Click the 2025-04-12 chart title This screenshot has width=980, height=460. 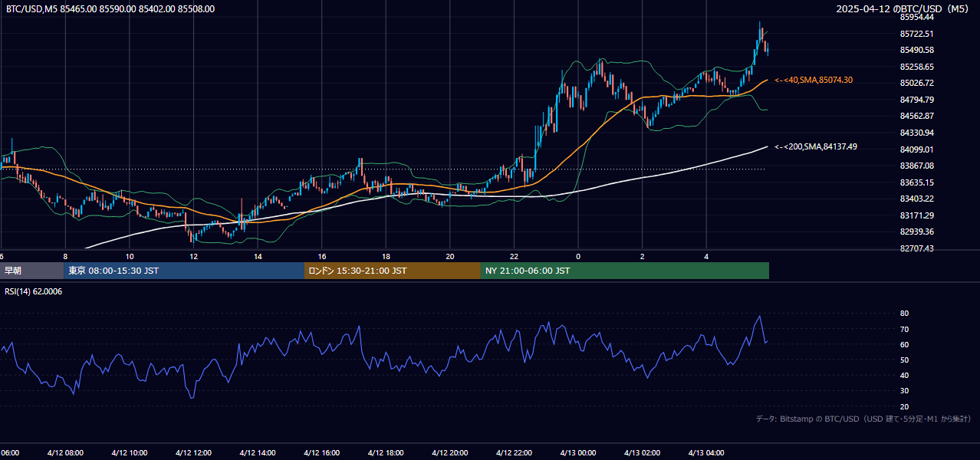(x=904, y=9)
